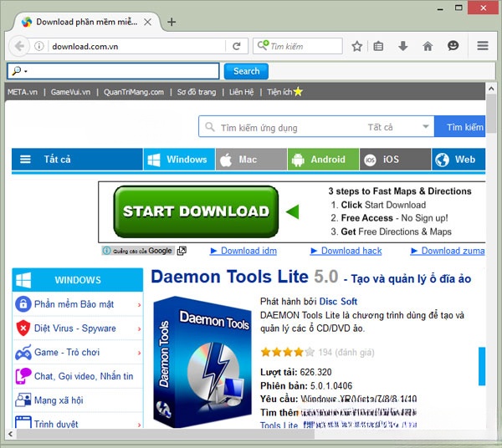Click the WINDOWS sidebar header
Viewport: 502px width, 448px height.
pos(78,280)
